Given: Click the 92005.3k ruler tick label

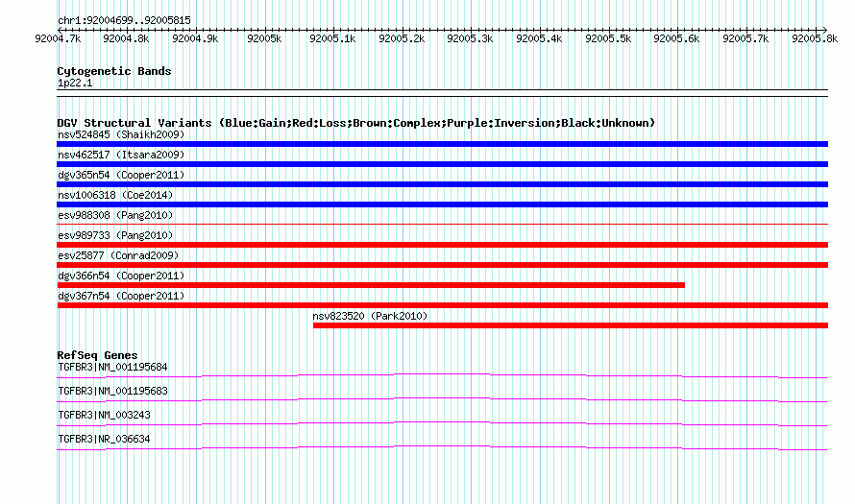Looking at the screenshot, I should pyautogui.click(x=470, y=38).
